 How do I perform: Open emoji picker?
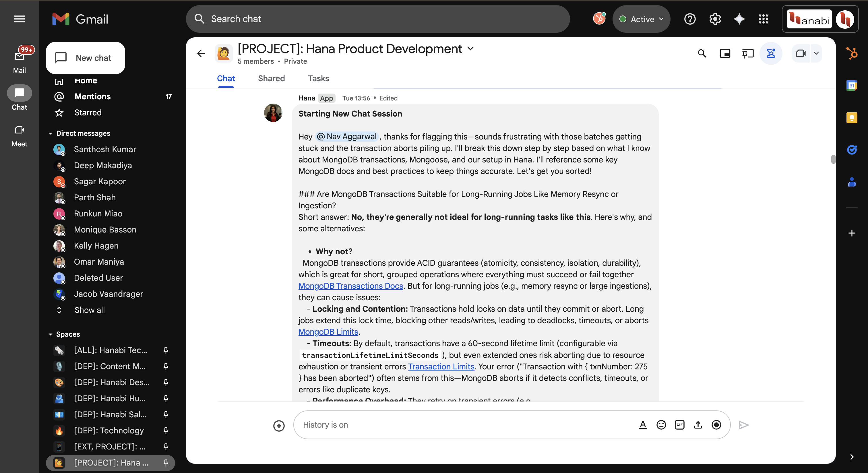click(661, 425)
